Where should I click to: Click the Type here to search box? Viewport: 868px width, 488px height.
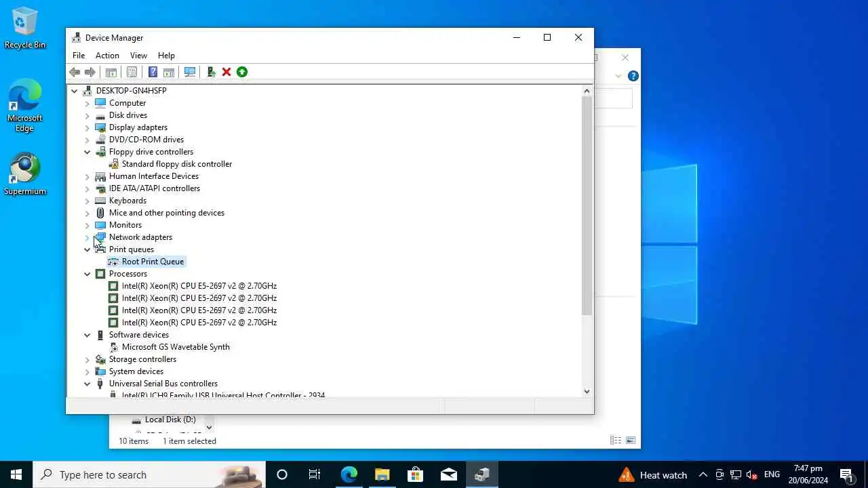coord(149,474)
